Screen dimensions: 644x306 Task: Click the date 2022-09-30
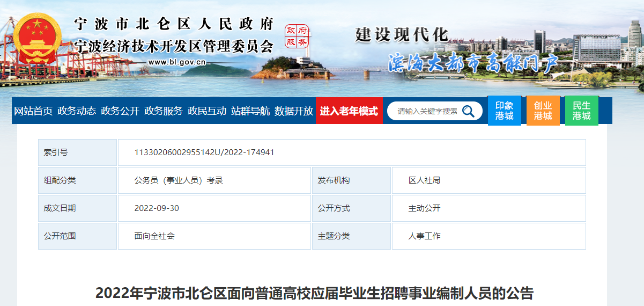click(157, 208)
